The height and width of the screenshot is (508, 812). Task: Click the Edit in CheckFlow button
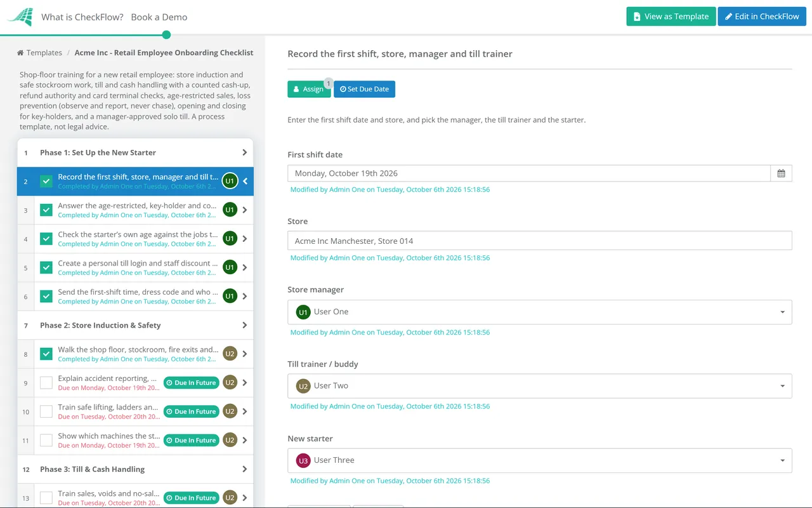(762, 17)
